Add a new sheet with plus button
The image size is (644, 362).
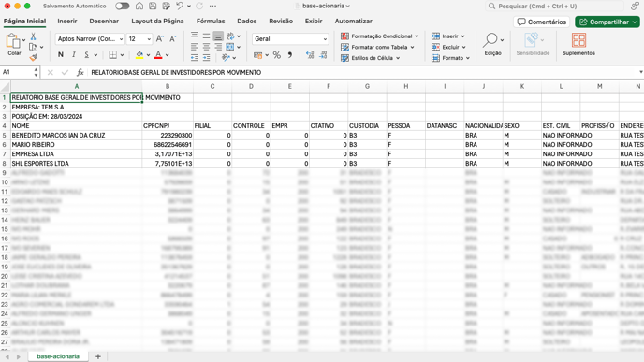tap(97, 356)
